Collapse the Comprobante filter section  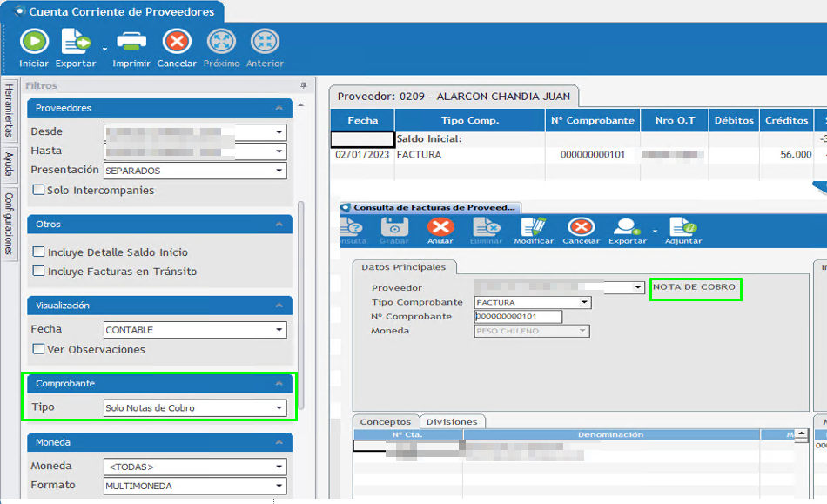coord(279,383)
